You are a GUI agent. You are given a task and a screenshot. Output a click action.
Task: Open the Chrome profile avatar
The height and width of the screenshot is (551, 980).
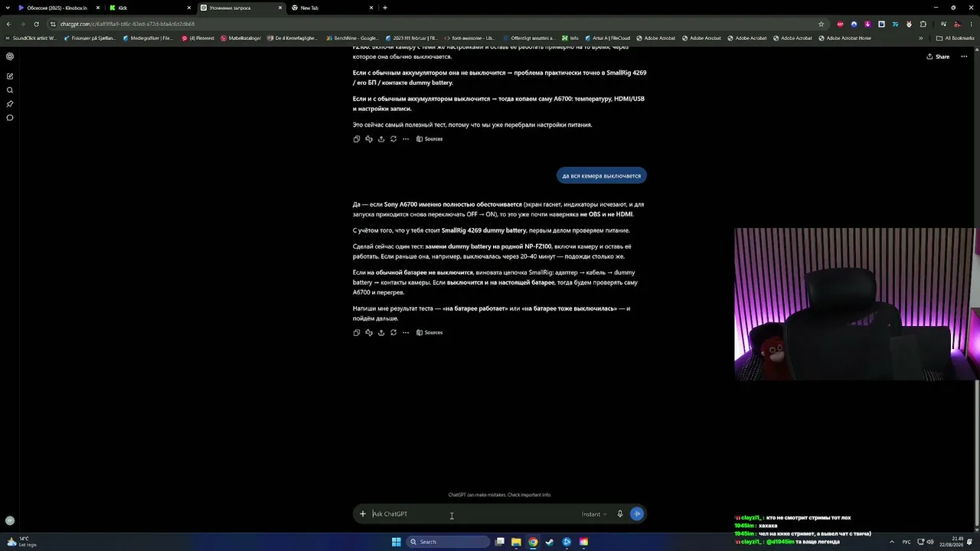coord(957,24)
